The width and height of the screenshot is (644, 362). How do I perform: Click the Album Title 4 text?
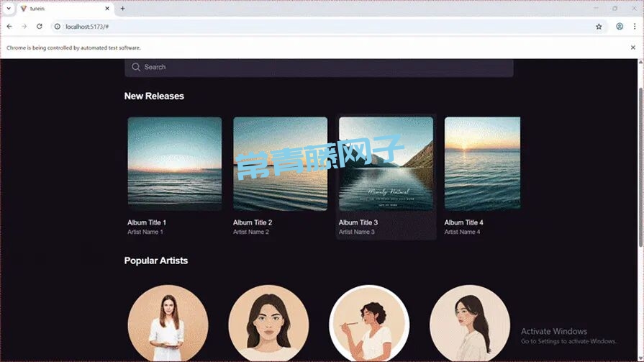pos(463,222)
